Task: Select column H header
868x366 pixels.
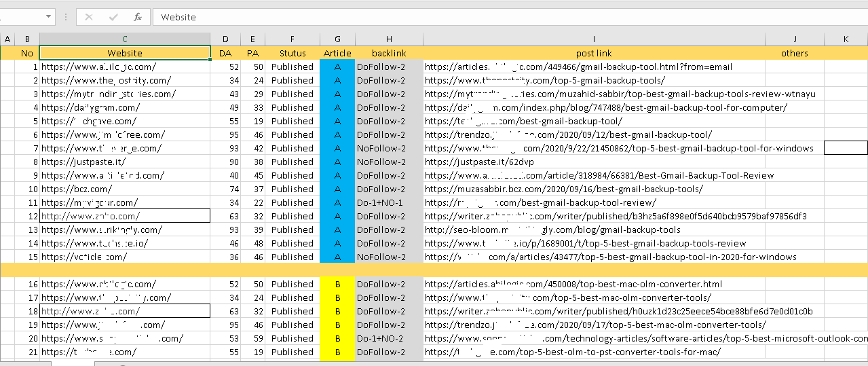Action: 389,39
